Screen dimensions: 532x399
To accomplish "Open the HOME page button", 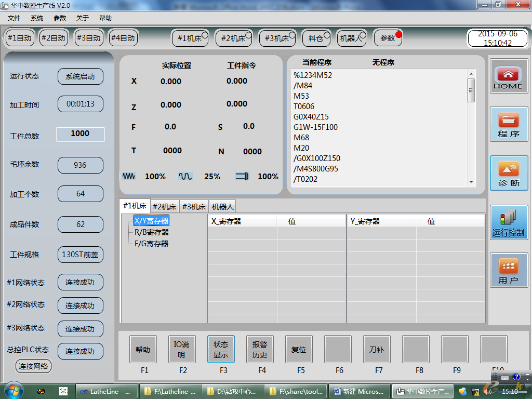I will [x=509, y=76].
